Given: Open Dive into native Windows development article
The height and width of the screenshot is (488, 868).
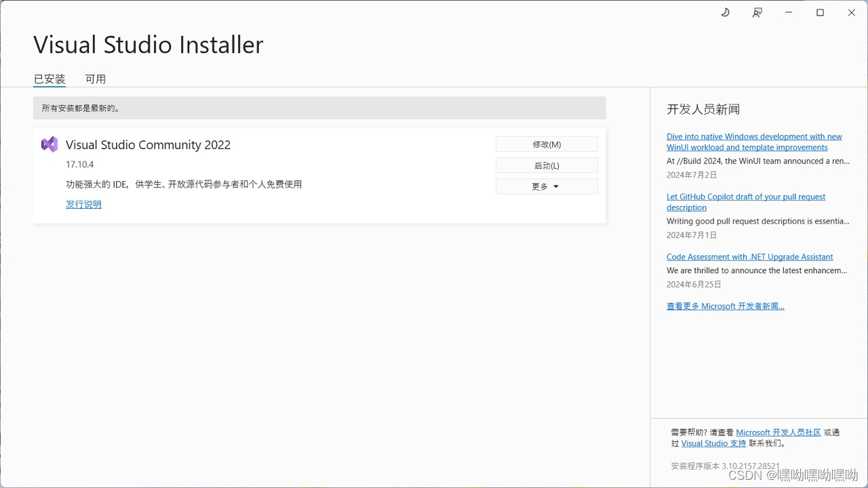Looking at the screenshot, I should pos(754,142).
